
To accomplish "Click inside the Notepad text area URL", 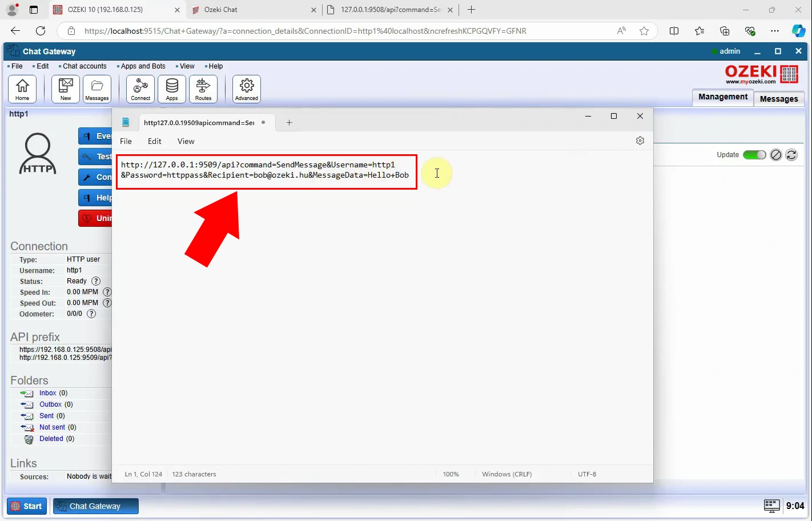I will tap(265, 170).
